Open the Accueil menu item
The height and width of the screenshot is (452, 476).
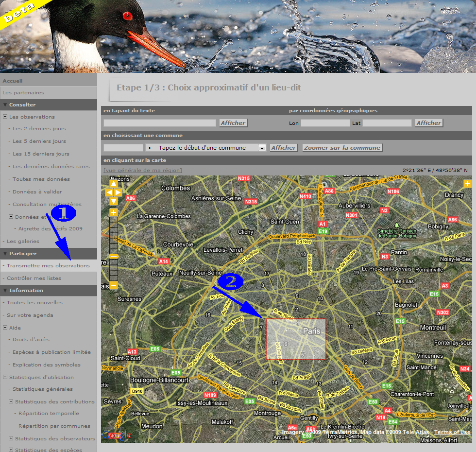pos(13,81)
